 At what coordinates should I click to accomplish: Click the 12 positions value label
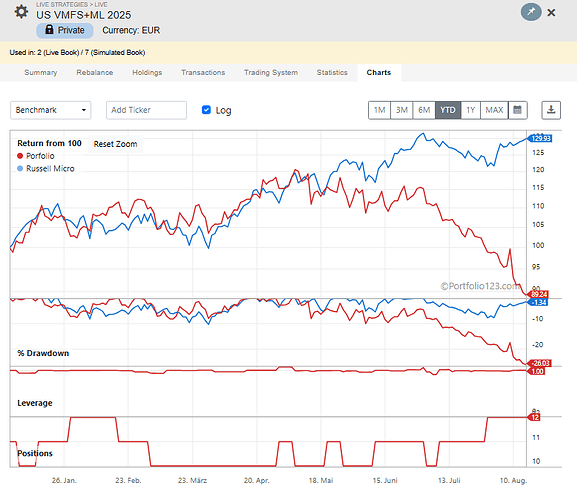tap(534, 417)
